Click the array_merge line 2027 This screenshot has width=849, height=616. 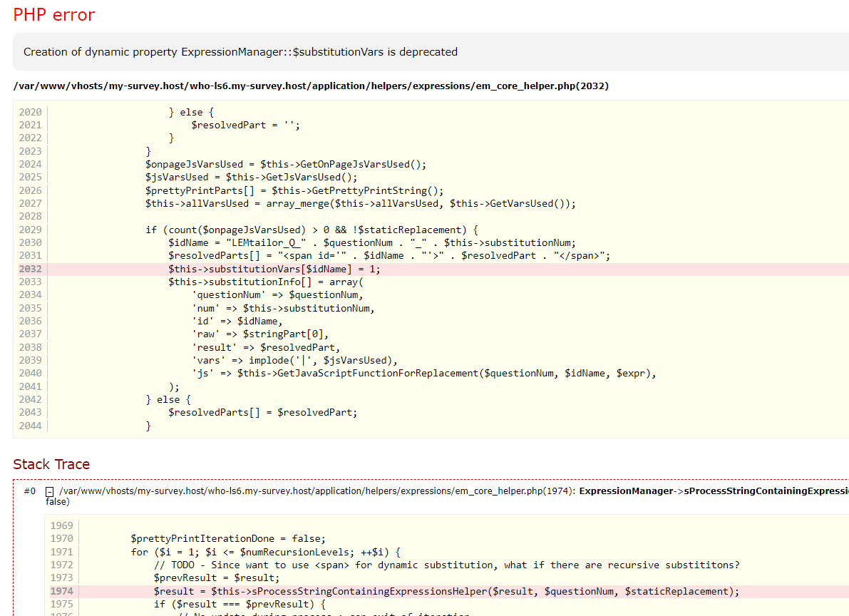(360, 203)
